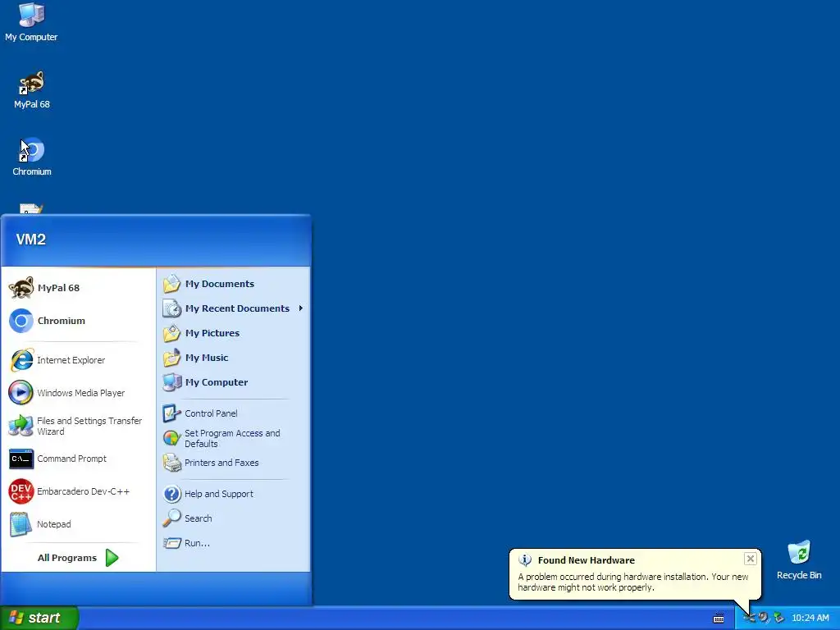Click the new hardware tray icon

[749, 618]
